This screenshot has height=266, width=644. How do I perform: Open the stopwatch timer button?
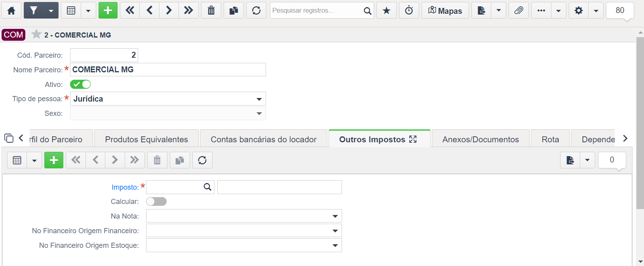pyautogui.click(x=409, y=10)
